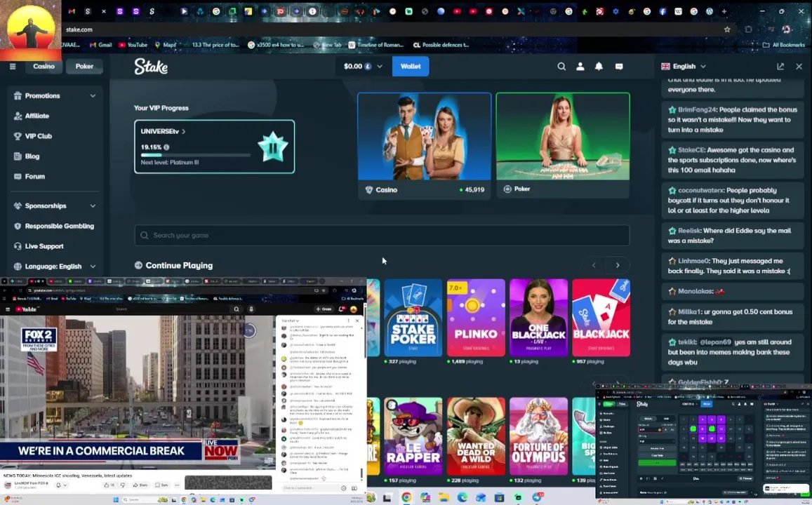
Task: Launch the Plinko game
Action: point(476,318)
